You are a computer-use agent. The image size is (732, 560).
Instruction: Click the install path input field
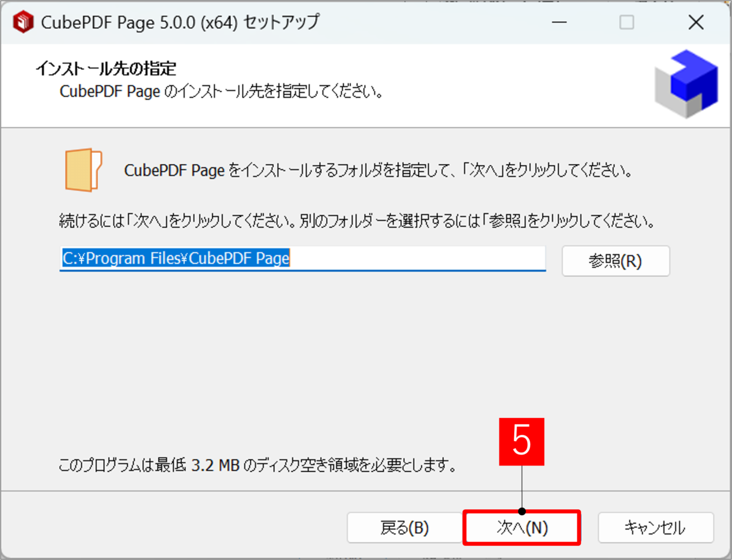tap(303, 259)
